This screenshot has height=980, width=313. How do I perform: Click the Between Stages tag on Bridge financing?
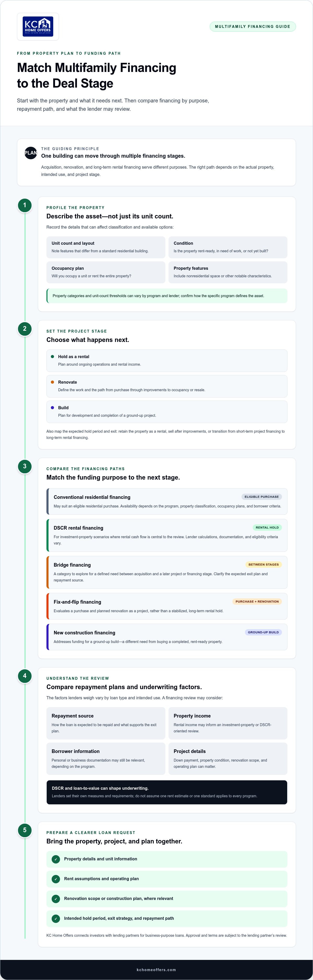coord(263,565)
